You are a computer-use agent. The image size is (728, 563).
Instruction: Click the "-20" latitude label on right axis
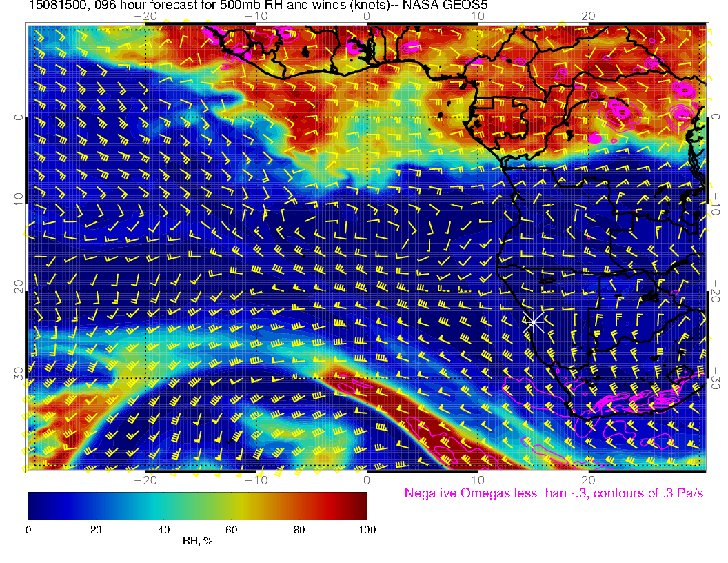point(717,291)
